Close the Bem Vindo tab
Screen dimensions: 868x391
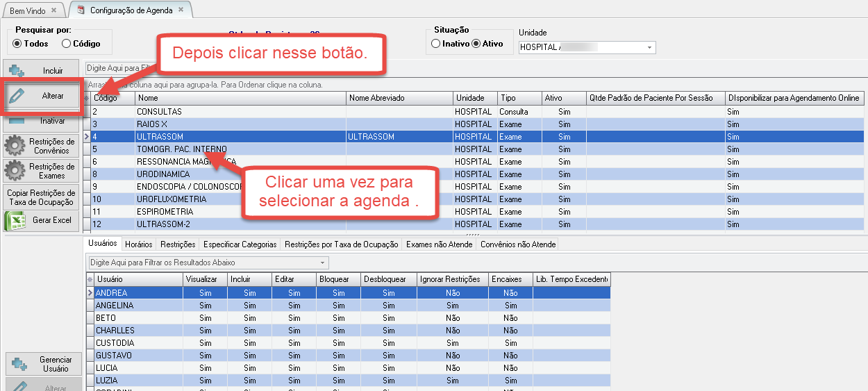[x=54, y=10]
